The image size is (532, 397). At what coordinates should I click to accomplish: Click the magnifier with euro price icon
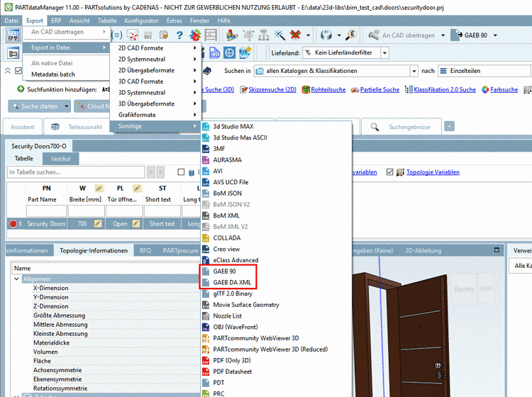pos(351,35)
